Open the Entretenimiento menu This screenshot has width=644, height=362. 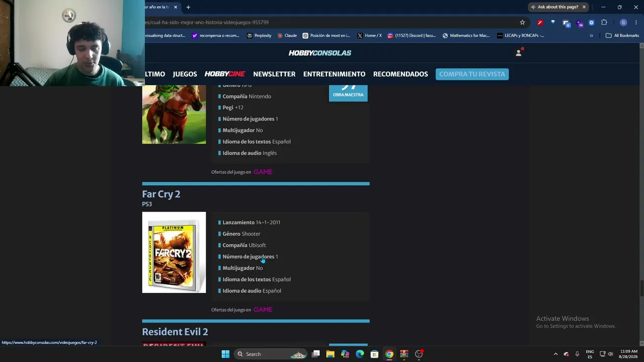tap(334, 74)
